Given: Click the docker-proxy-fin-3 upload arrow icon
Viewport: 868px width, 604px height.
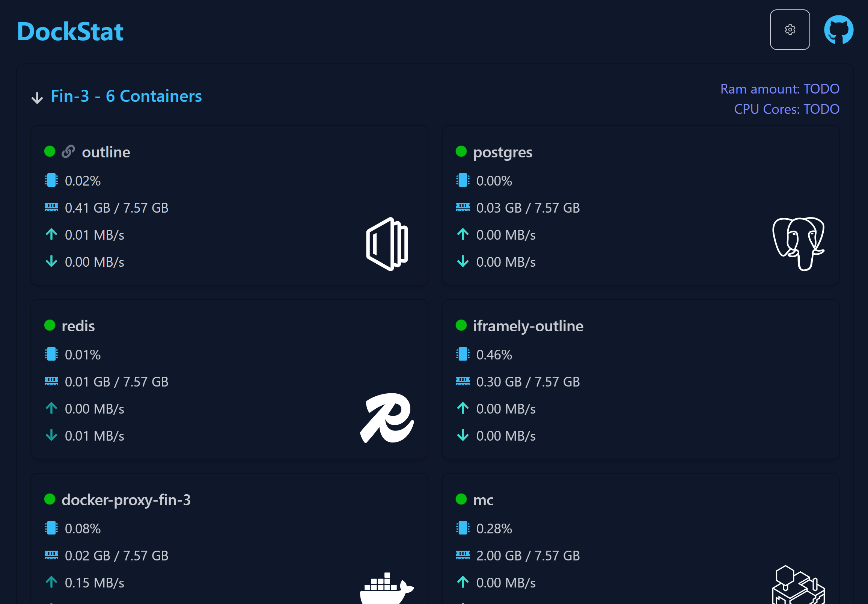Looking at the screenshot, I should click(51, 583).
